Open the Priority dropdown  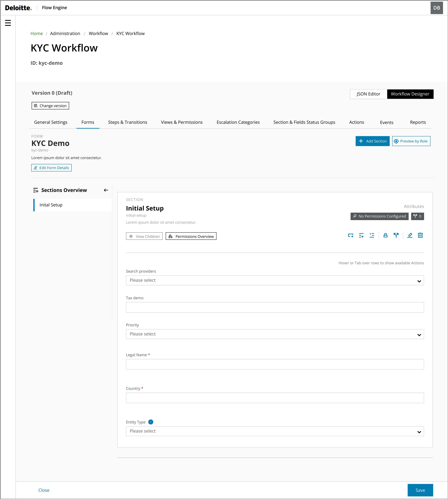(275, 334)
